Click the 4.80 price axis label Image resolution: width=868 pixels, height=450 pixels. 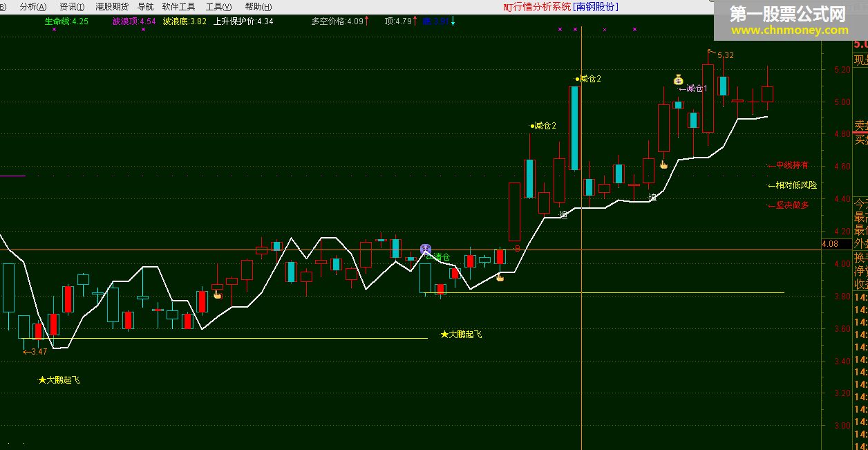(842, 135)
